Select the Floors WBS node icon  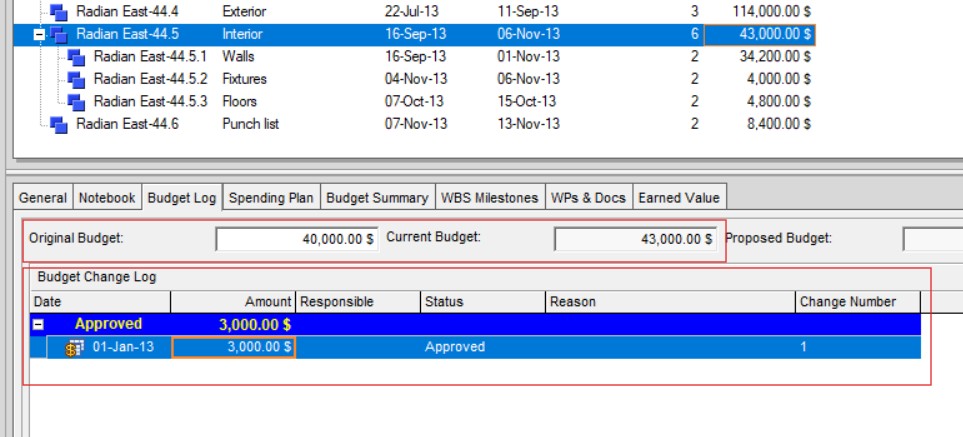(x=77, y=102)
